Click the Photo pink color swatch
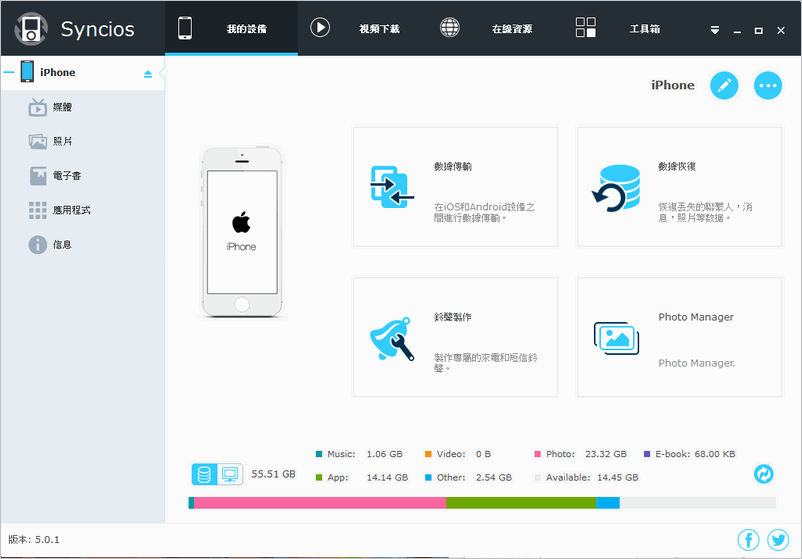 coord(537,454)
